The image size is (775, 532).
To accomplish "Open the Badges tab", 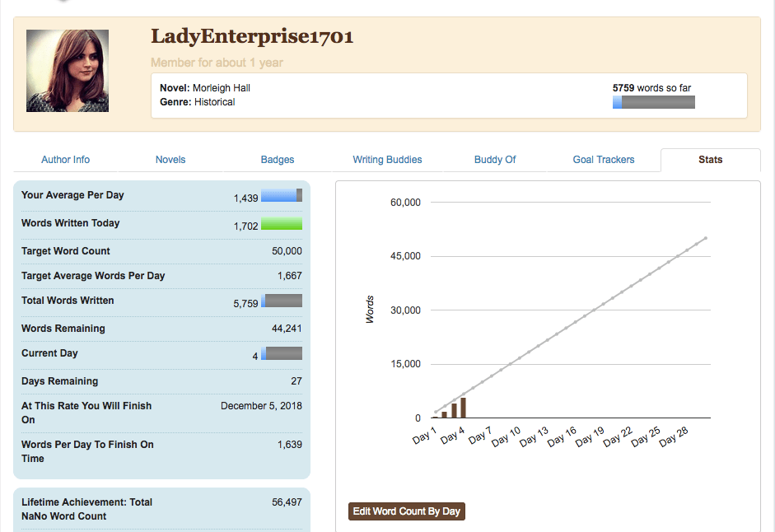I will [278, 160].
